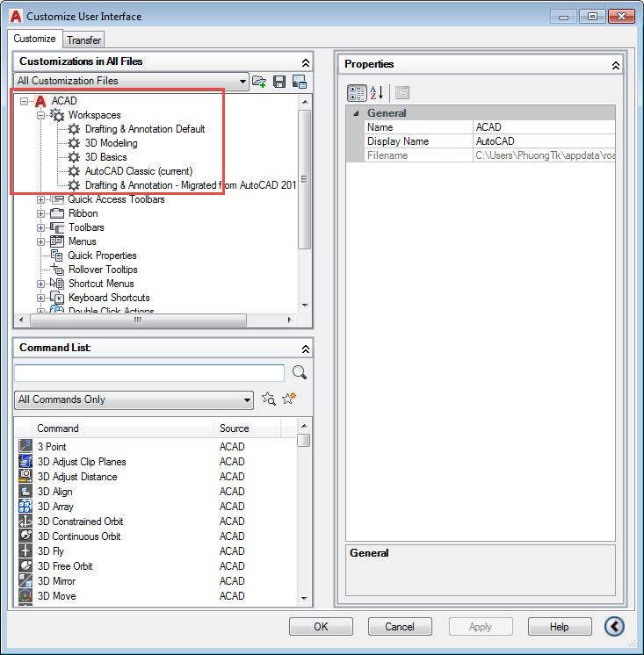The width and height of the screenshot is (644, 655).
Task: Click the Apply button
Action: point(481,627)
